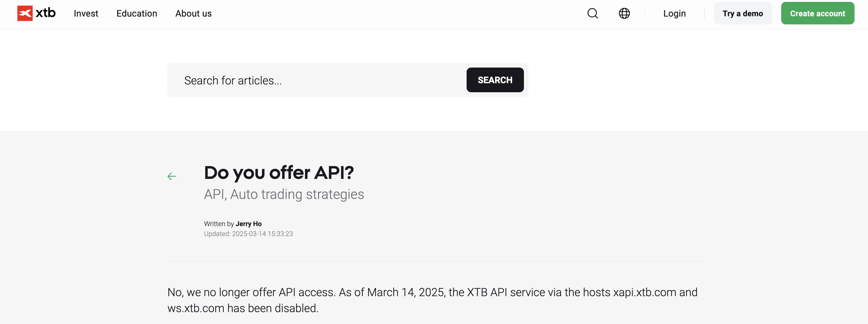Click the Login link
The image size is (868, 324).
coord(674,13)
